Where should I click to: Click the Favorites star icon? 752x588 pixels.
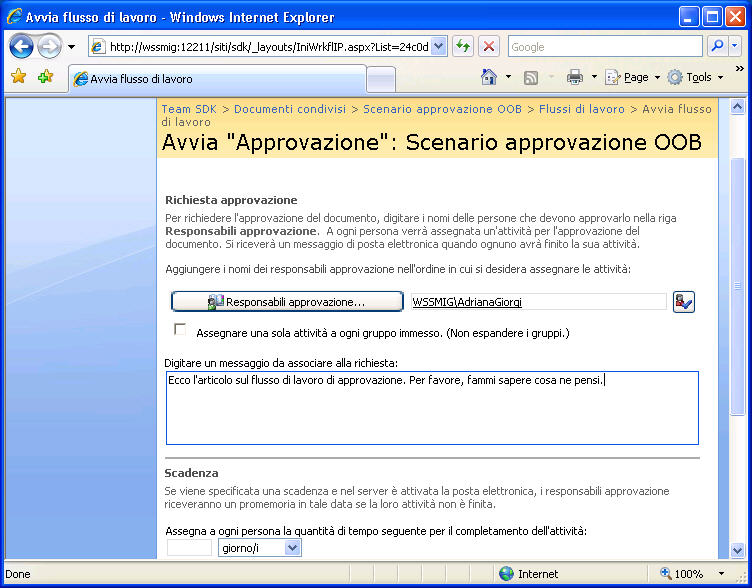pyautogui.click(x=18, y=76)
